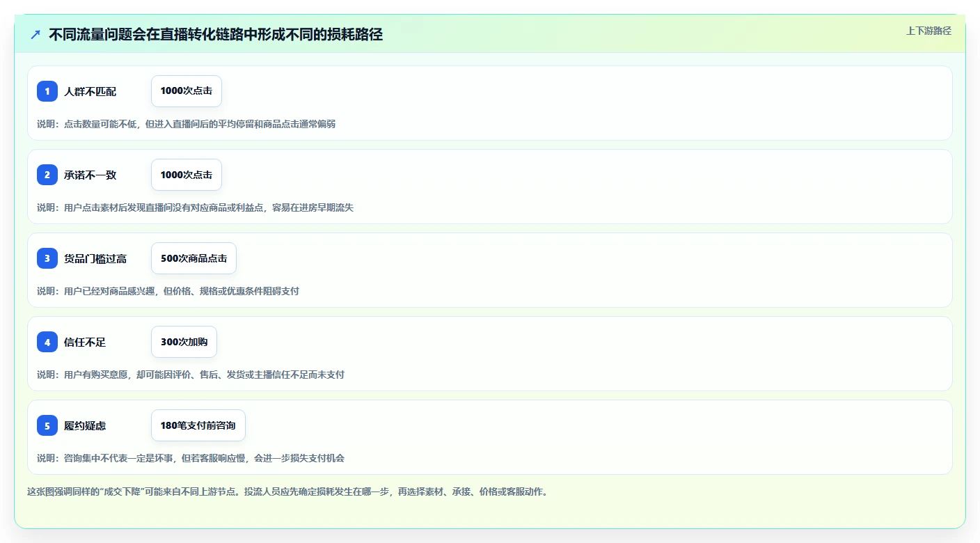Click 1000次点击 chip in 承诺不一致 row
The width and height of the screenshot is (980, 543).
click(x=187, y=175)
